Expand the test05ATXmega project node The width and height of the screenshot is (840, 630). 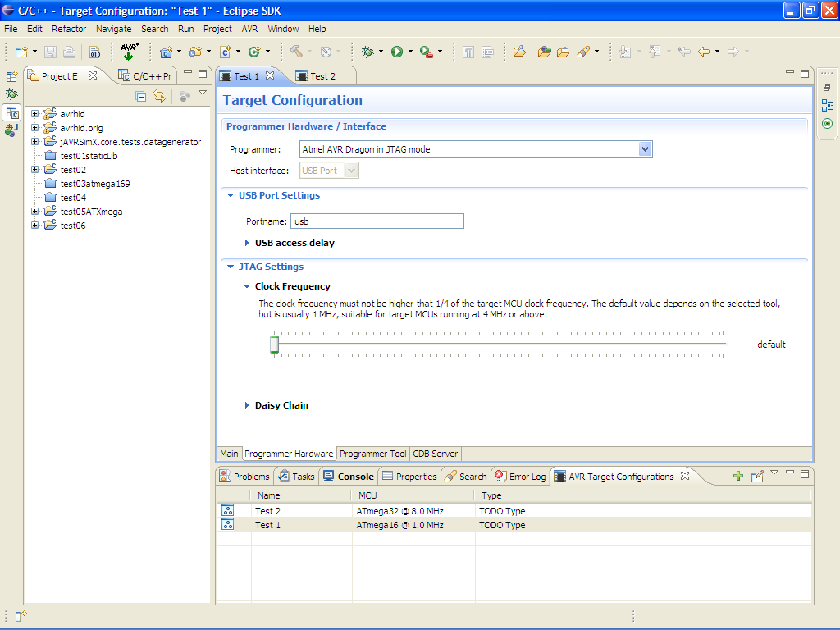[34, 211]
